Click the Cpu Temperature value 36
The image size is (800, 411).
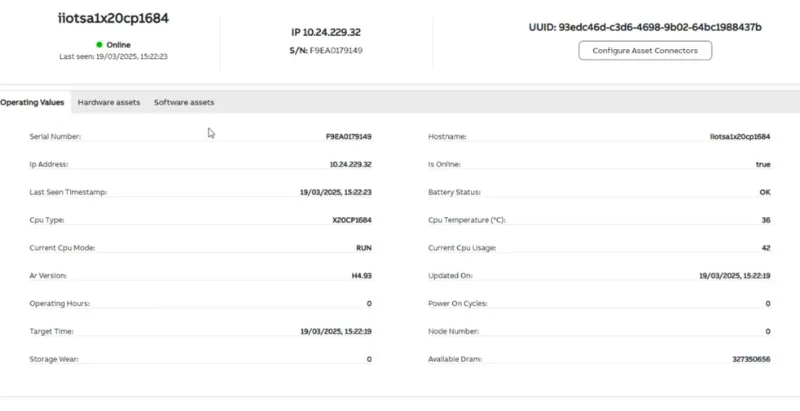(x=765, y=219)
